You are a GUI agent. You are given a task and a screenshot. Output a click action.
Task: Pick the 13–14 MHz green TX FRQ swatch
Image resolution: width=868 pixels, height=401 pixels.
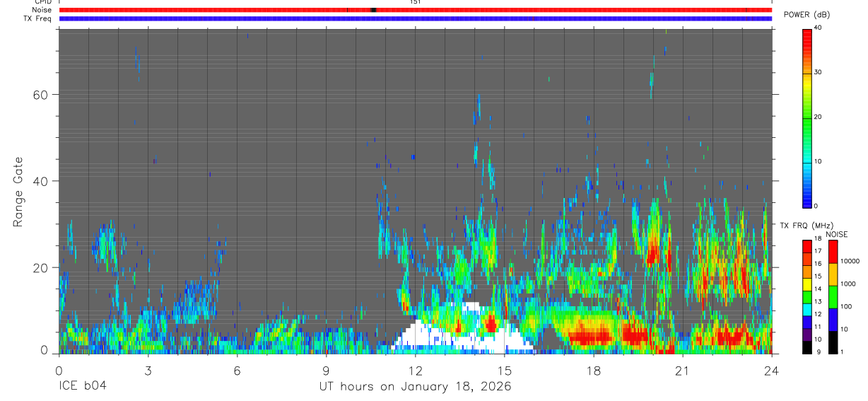[807, 297]
